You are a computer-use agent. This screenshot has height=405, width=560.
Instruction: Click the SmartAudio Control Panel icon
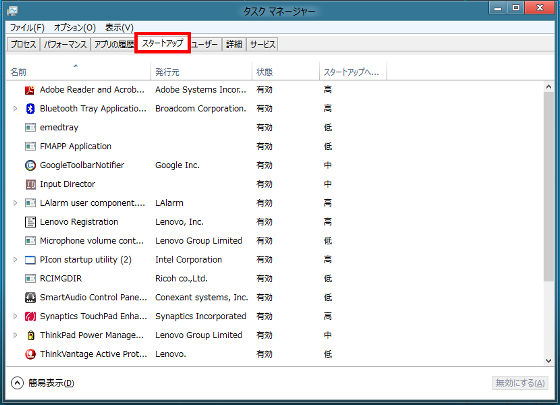point(30,298)
